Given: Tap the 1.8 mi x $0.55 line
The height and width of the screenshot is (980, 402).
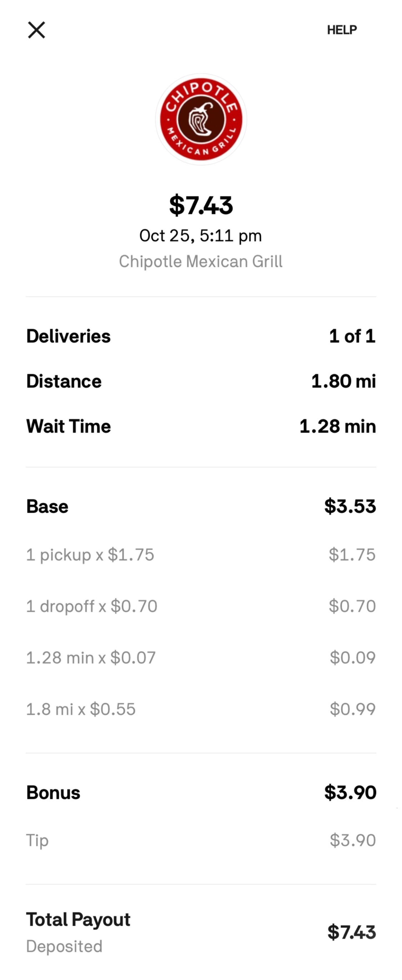Looking at the screenshot, I should (81, 709).
